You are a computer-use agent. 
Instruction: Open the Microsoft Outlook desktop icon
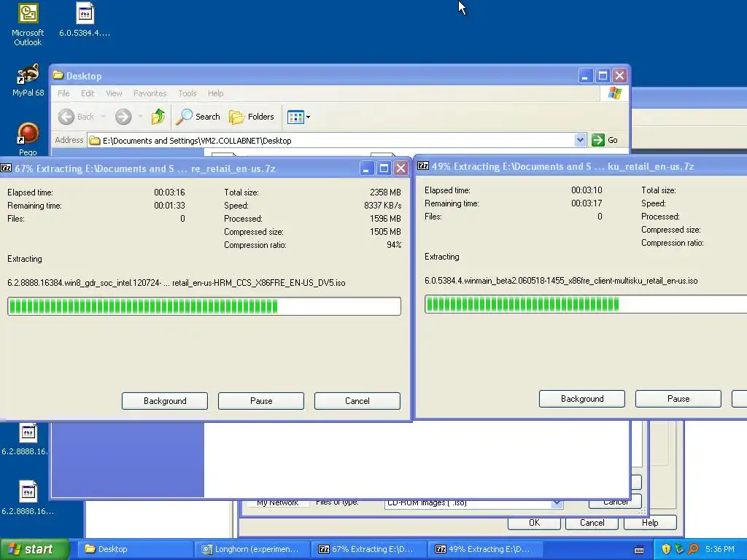click(28, 24)
